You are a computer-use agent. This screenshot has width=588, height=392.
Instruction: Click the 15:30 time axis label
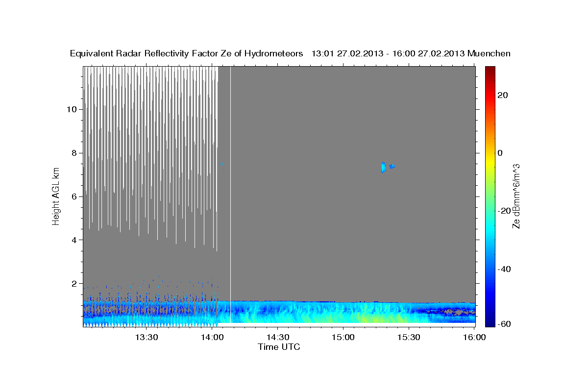(x=409, y=338)
